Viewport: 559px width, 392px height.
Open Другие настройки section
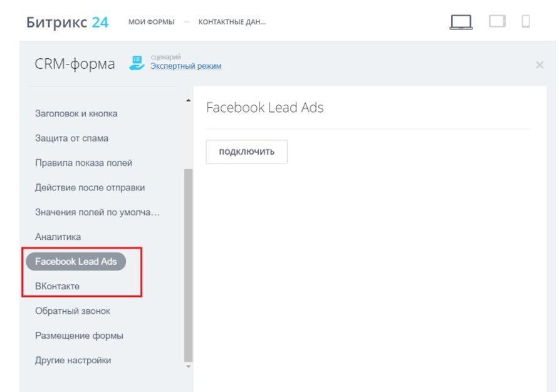(x=73, y=360)
